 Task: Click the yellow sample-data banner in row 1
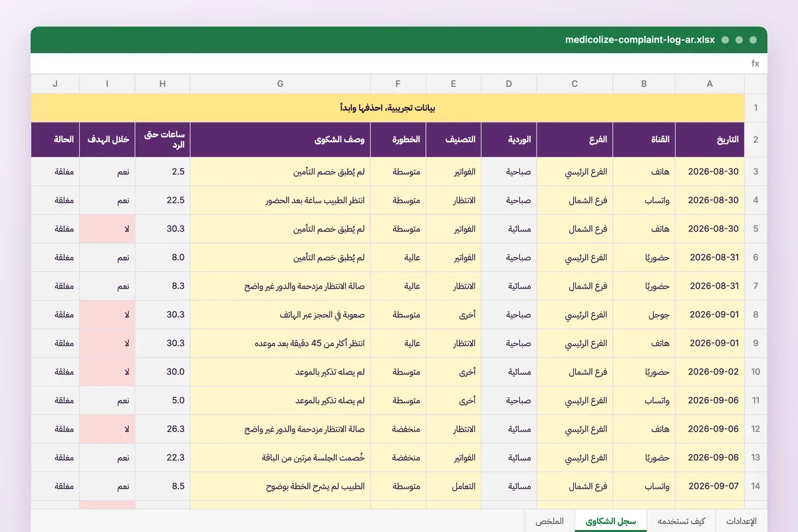(388, 108)
